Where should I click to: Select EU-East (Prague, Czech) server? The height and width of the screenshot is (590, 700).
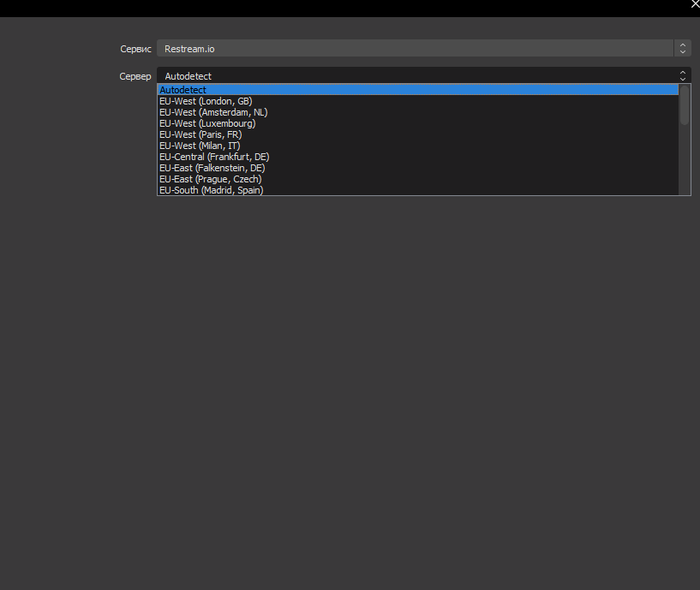(x=210, y=179)
